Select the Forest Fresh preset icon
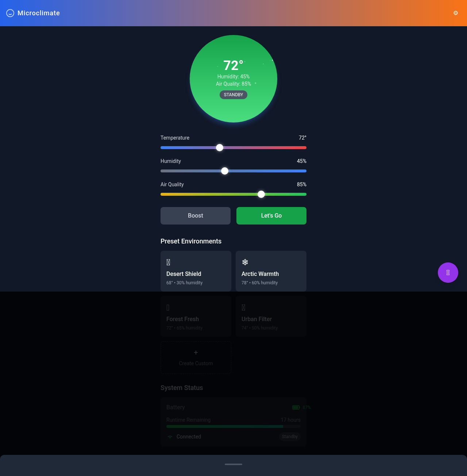467x476 pixels. click(x=168, y=307)
